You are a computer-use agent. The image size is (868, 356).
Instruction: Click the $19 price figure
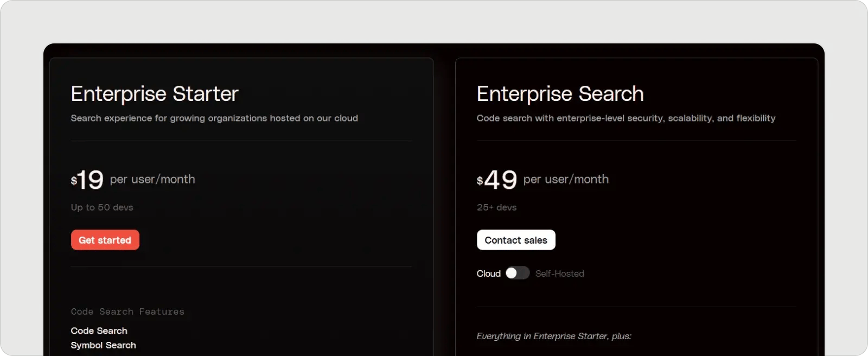coord(87,180)
